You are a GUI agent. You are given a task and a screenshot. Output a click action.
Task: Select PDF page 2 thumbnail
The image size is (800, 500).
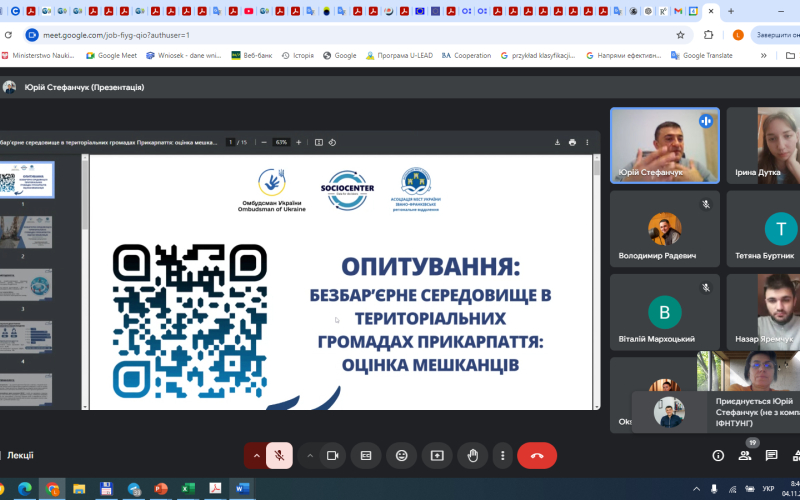click(26, 232)
